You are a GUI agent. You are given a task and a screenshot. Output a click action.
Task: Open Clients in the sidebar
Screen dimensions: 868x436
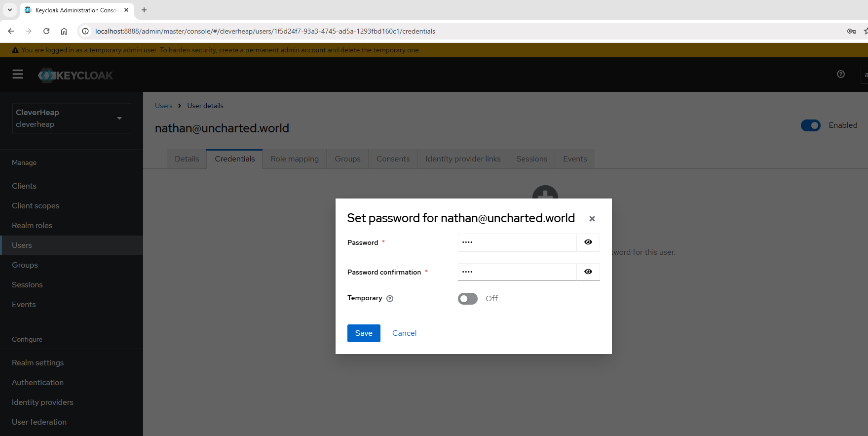coord(72,186)
